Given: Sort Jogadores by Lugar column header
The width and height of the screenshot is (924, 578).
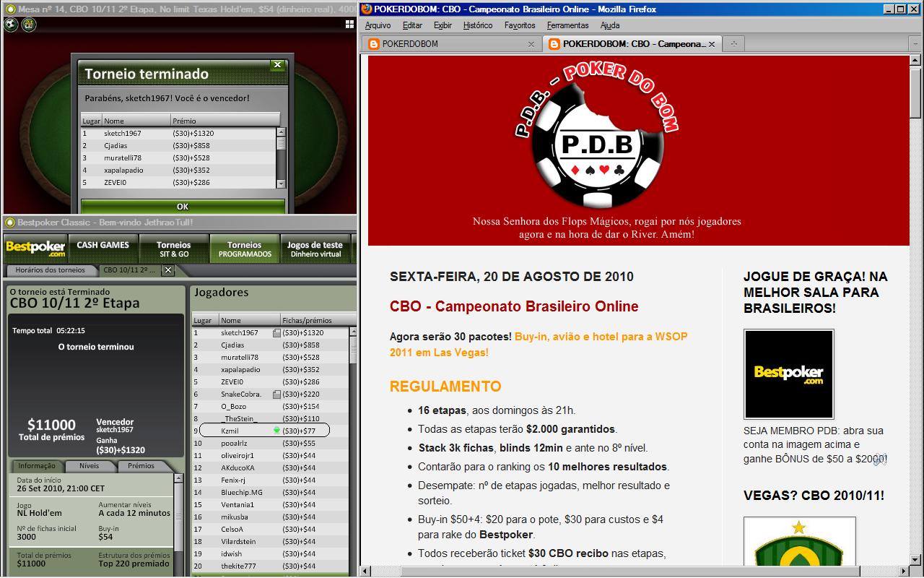Looking at the screenshot, I should click(x=204, y=320).
